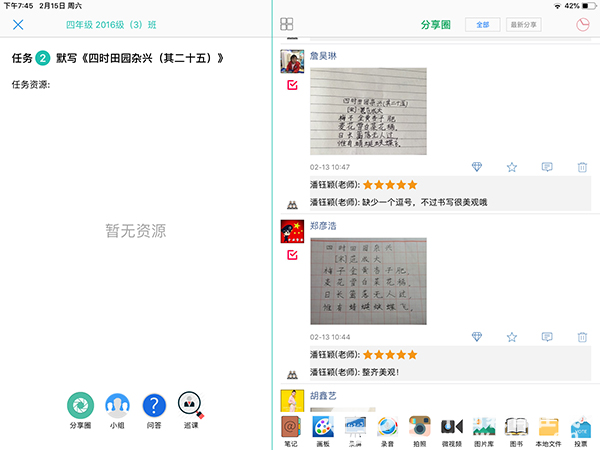Open the 笔记 notes tool
This screenshot has width=600, height=450.
pyautogui.click(x=291, y=431)
